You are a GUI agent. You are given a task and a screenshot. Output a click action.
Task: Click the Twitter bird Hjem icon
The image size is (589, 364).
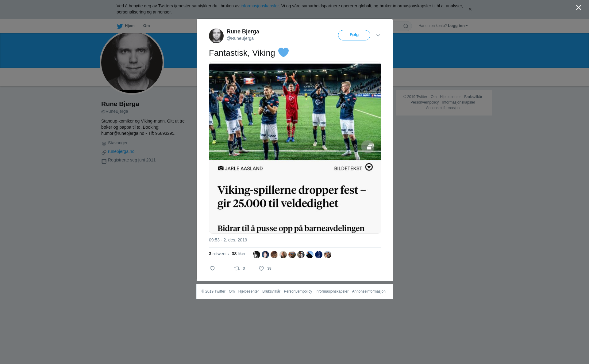[x=120, y=26]
